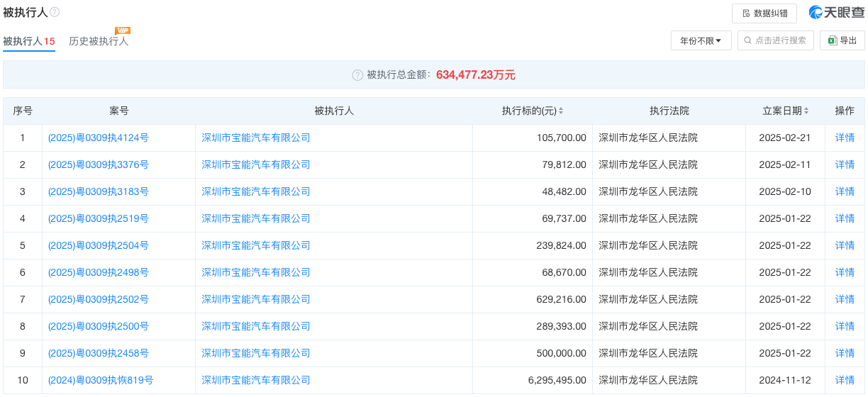Click 详情 for case 执2519号
The width and height of the screenshot is (868, 397).
845,218
